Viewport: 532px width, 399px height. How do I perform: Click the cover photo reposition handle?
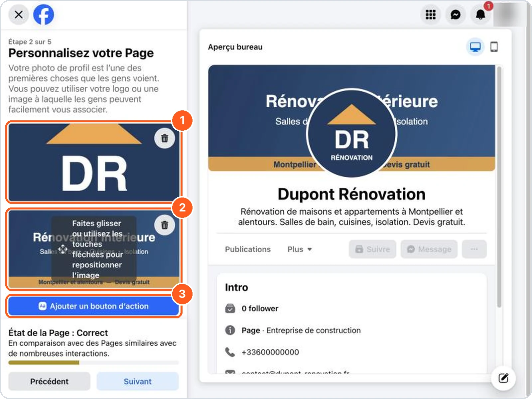(x=63, y=249)
